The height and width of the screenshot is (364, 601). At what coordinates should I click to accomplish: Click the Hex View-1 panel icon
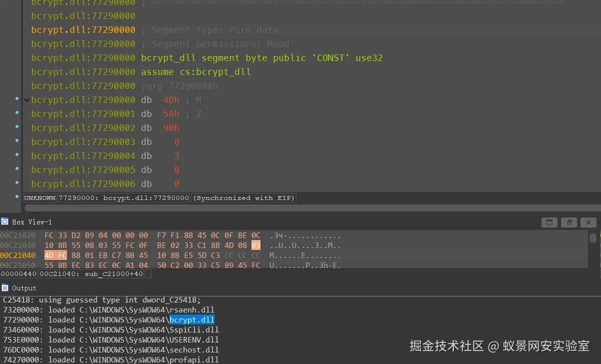(x=4, y=221)
